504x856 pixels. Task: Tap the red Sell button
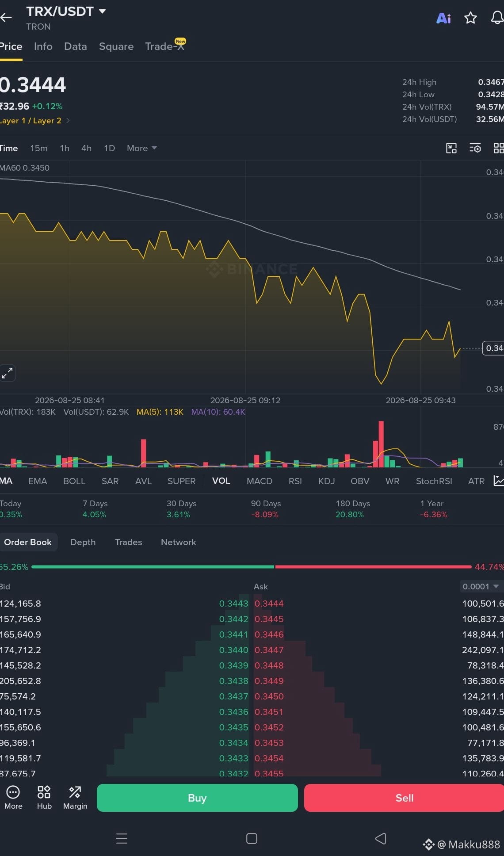(404, 798)
